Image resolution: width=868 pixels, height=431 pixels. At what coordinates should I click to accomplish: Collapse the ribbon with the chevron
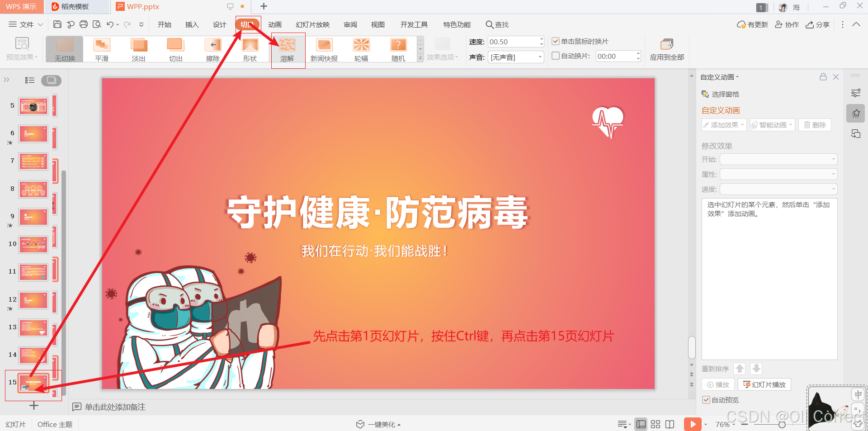[x=856, y=24]
